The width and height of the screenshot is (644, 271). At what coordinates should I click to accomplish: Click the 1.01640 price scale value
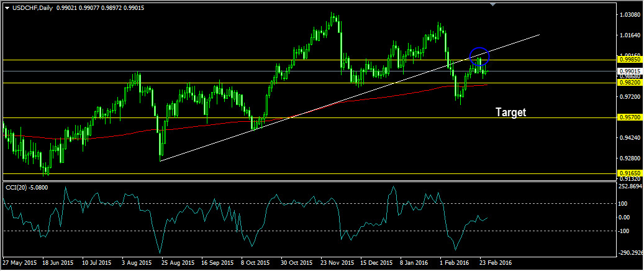(x=630, y=35)
